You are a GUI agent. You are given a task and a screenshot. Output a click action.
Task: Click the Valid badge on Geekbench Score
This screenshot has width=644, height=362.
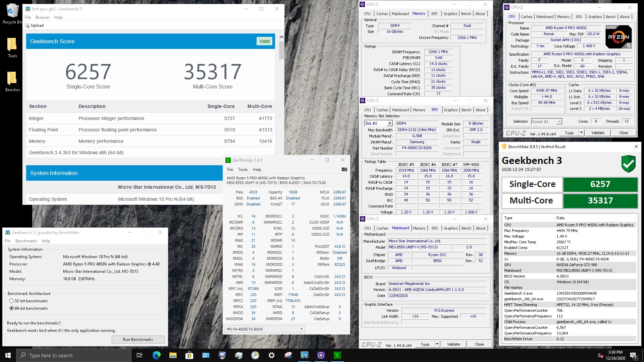[264, 41]
